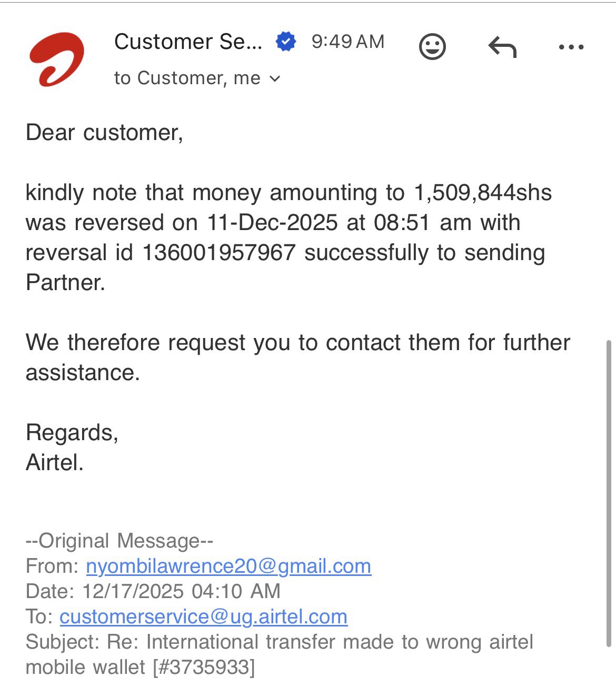Click the '--Original Message--' header

click(120, 541)
